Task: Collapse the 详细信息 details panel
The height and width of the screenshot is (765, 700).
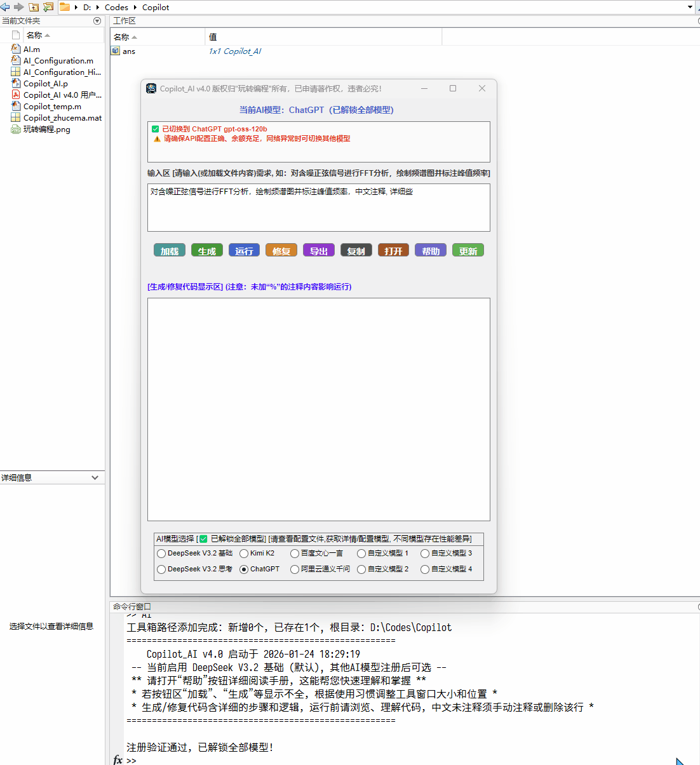Action: pyautogui.click(x=95, y=477)
